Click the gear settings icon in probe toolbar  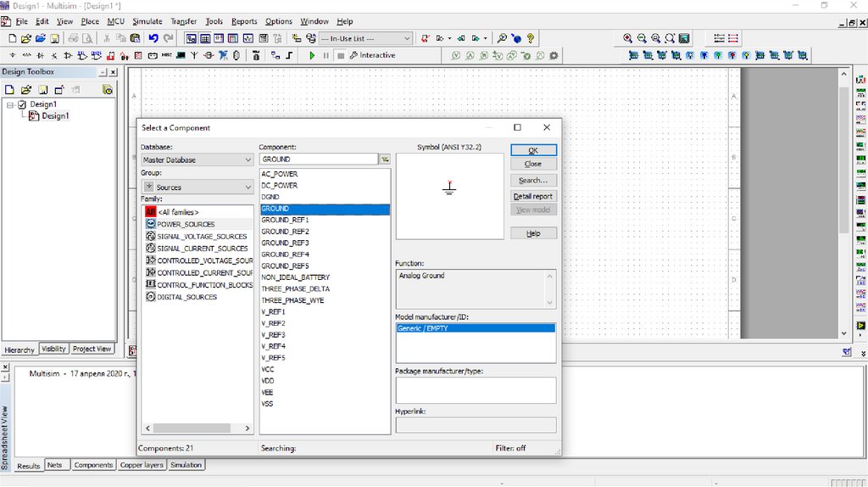(x=554, y=56)
